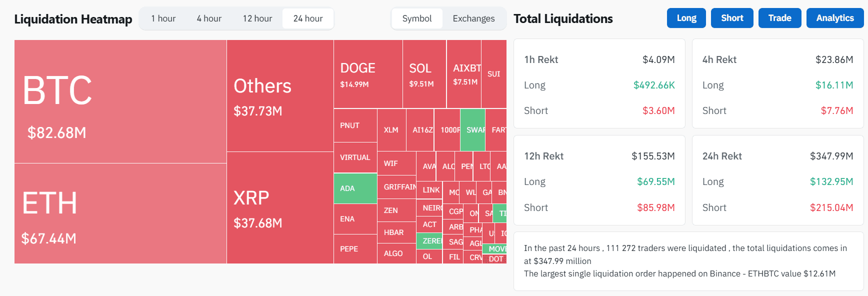The width and height of the screenshot is (868, 296).
Task: Select the green ADA heatmap tile
Action: (x=355, y=188)
